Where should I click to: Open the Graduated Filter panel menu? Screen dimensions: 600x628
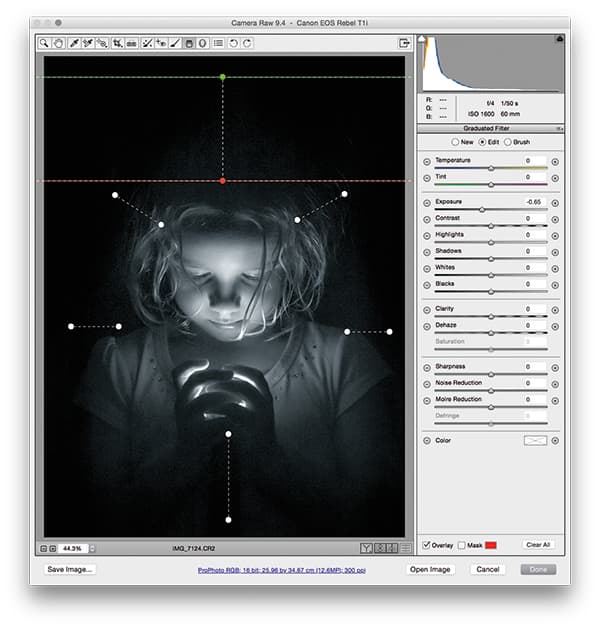560,129
